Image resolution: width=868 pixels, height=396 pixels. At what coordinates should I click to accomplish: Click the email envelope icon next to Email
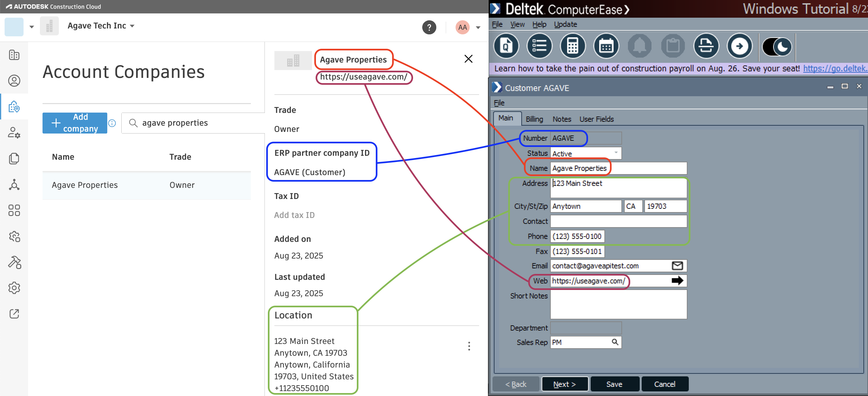pyautogui.click(x=677, y=266)
